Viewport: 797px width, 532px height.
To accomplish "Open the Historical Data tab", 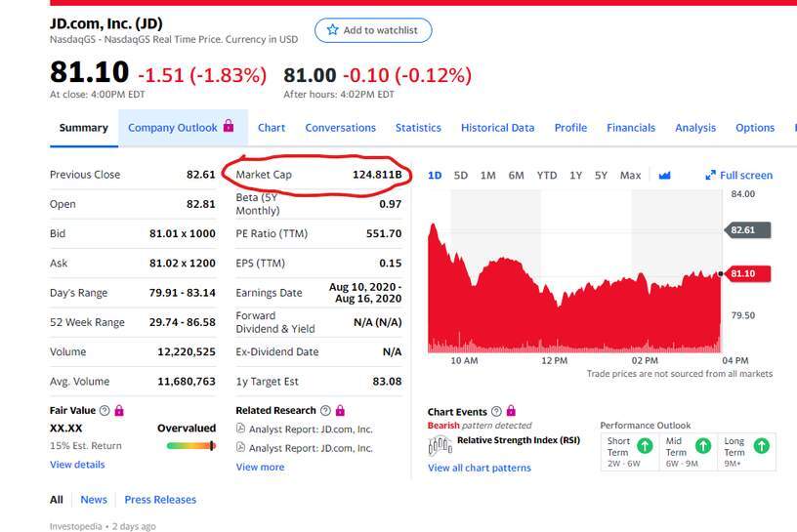I will click(497, 128).
